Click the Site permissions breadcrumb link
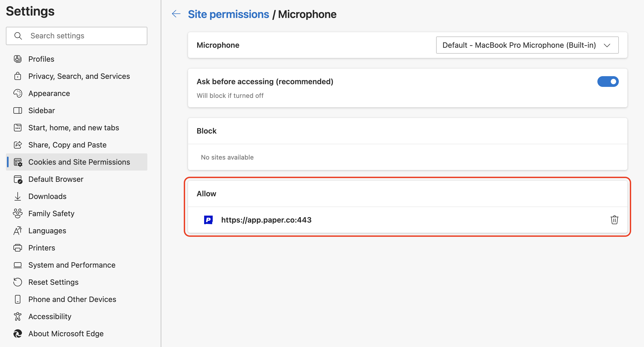644x347 pixels. click(229, 14)
